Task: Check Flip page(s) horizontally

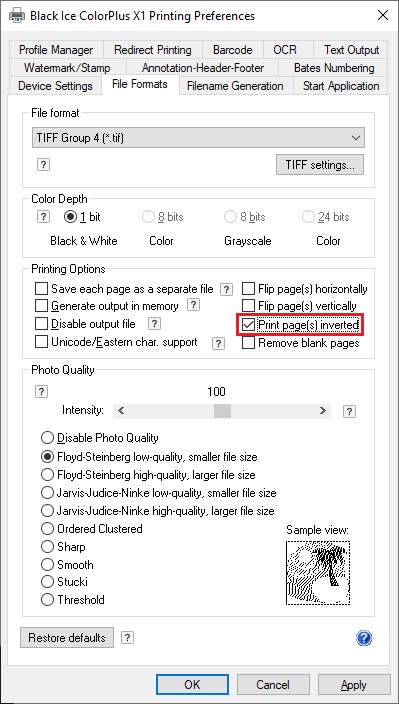Action: click(x=248, y=288)
